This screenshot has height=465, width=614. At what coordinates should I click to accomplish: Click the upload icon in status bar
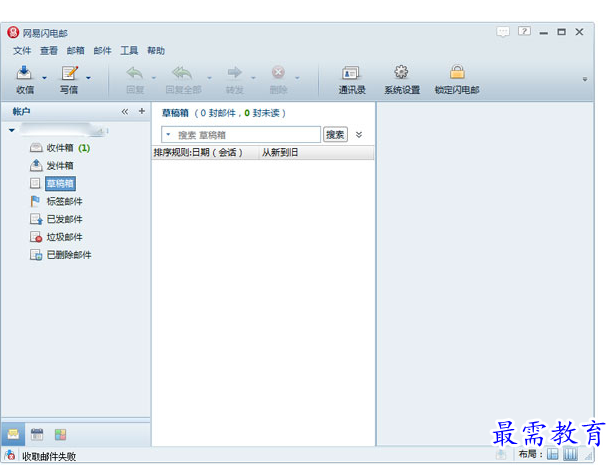(x=501, y=454)
